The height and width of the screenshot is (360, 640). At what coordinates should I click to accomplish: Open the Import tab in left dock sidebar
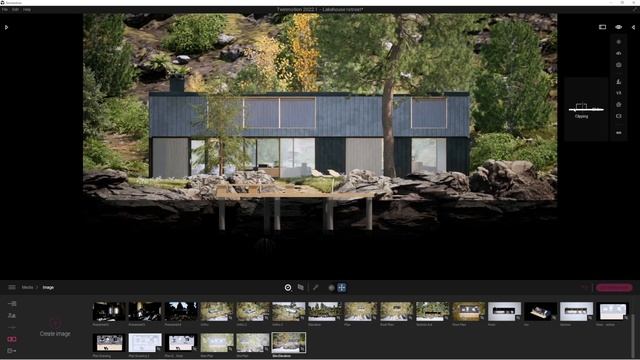pos(12,304)
